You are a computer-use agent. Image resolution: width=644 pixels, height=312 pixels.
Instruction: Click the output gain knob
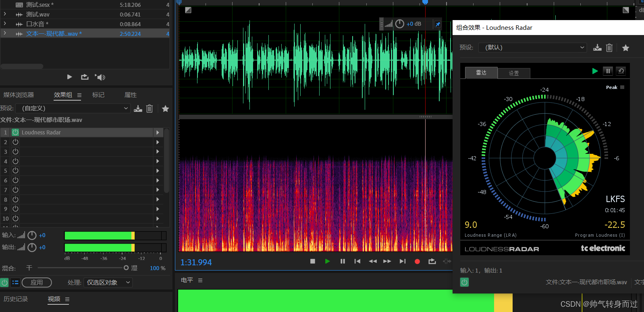point(32,247)
